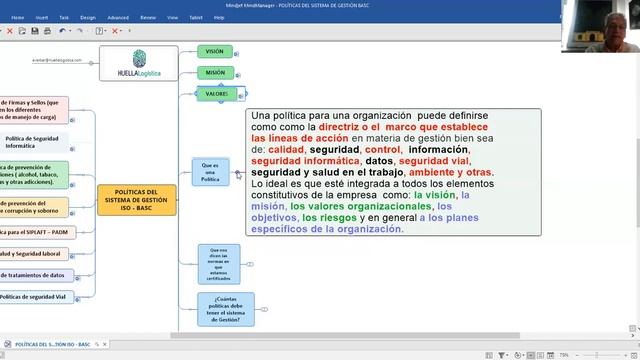
Task: Click the zoom slider handle
Action: (x=597, y=356)
